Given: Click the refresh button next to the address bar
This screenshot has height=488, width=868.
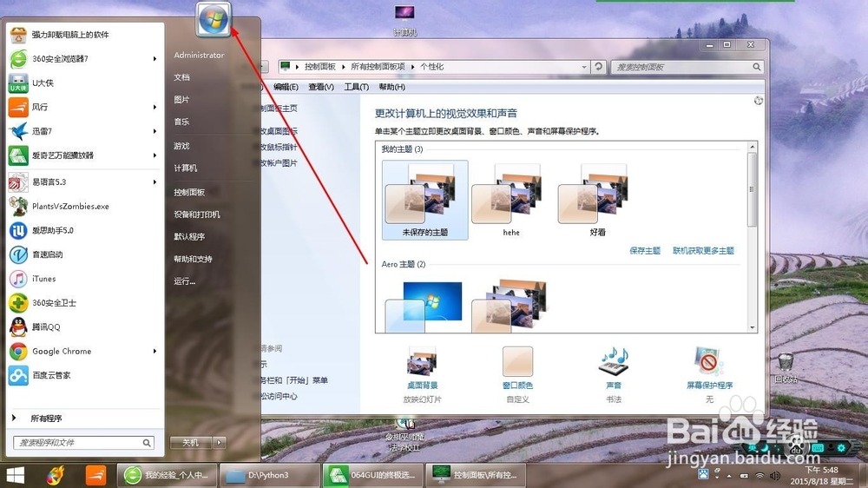Looking at the screenshot, I should (598, 67).
